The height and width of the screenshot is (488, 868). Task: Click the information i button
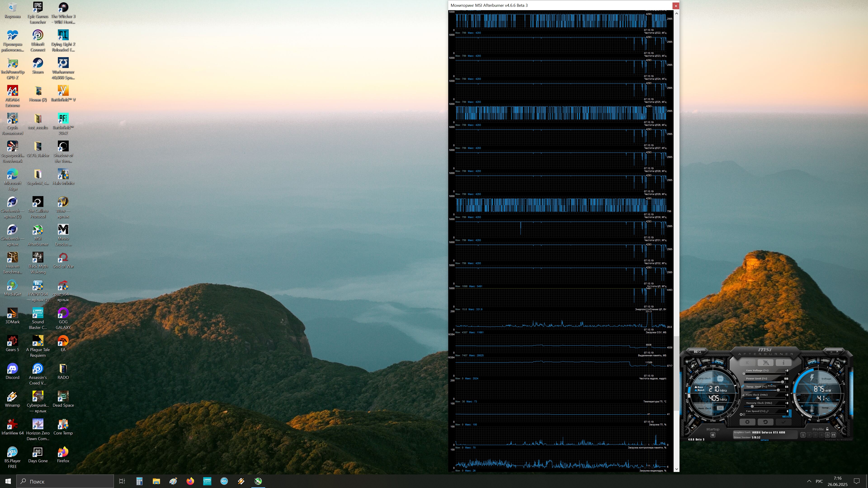pyautogui.click(x=784, y=363)
